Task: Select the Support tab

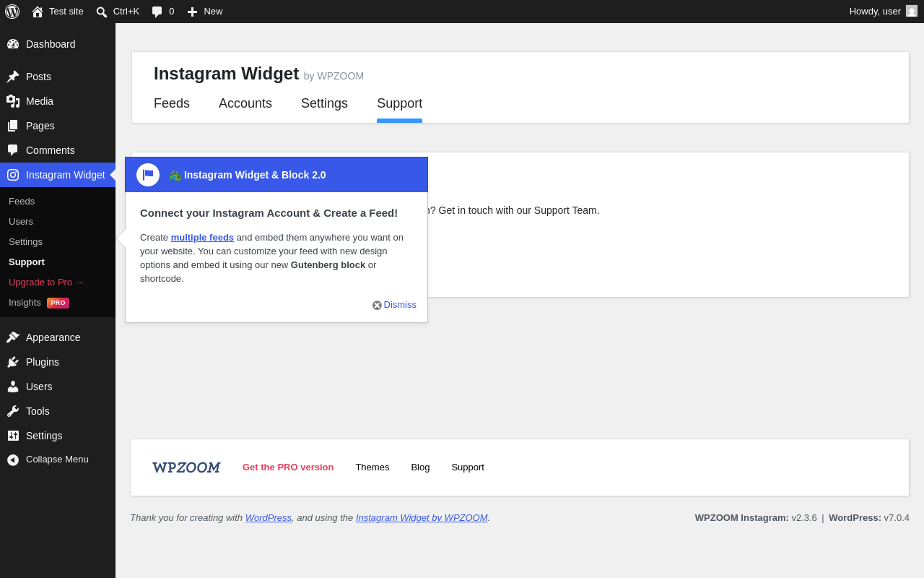Action: (x=399, y=103)
